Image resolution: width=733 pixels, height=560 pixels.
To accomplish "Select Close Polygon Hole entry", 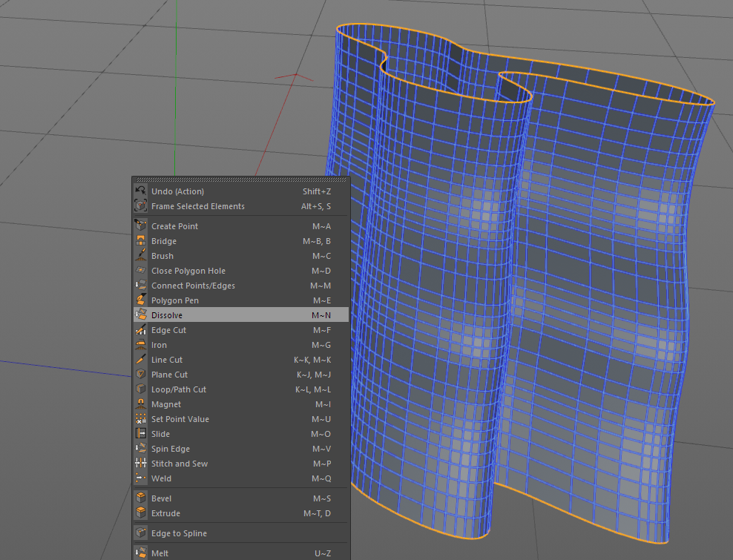I will point(241,271).
